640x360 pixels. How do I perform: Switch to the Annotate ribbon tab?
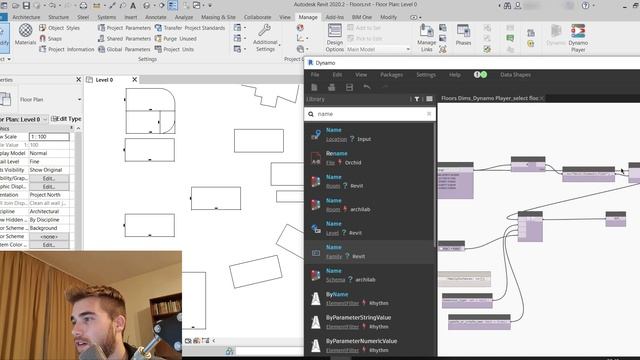156,17
